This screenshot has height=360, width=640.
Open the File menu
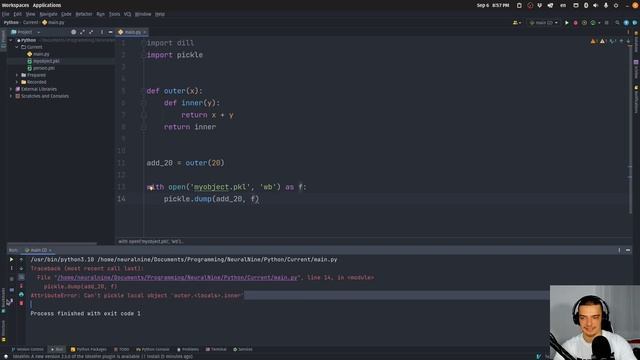[5, 14]
